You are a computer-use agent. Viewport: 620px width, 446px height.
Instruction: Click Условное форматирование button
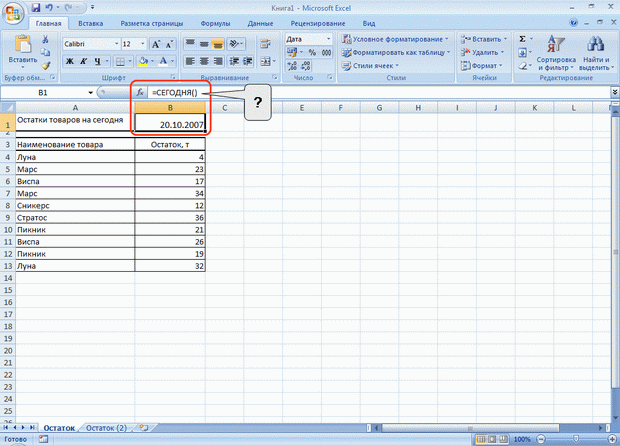pyautogui.click(x=396, y=39)
